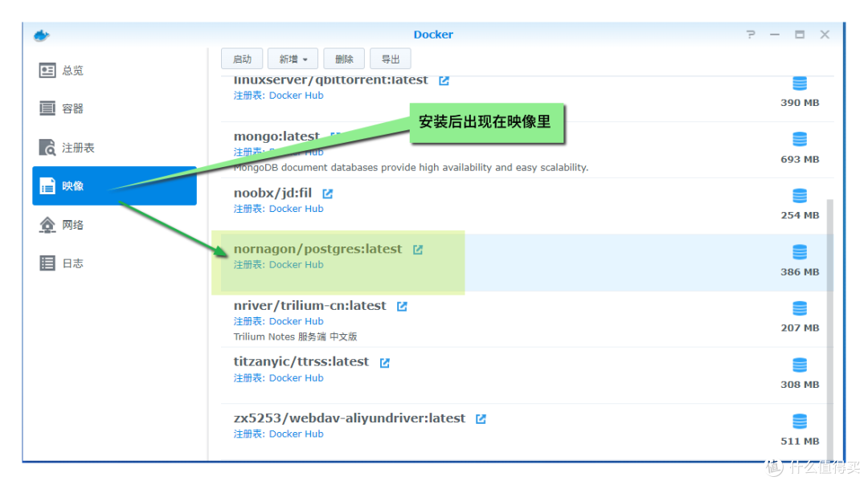Select the 网络 (Network) icon in the sidebar
Viewport: 868px width, 485px height.
coord(47,224)
